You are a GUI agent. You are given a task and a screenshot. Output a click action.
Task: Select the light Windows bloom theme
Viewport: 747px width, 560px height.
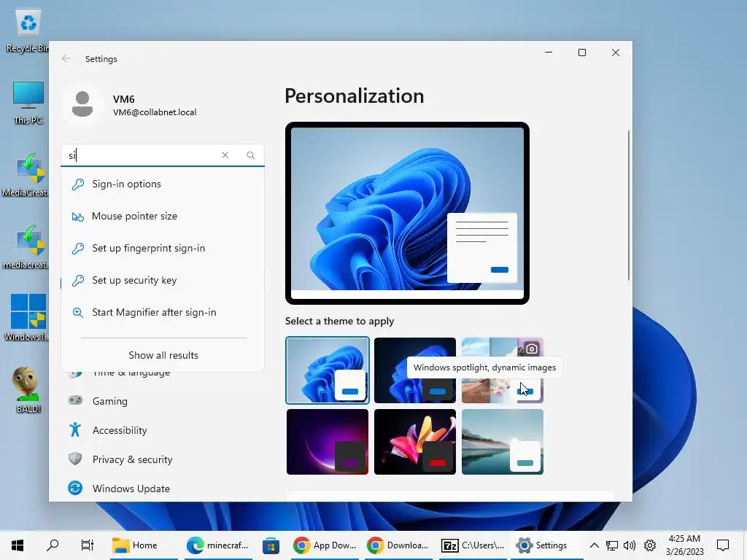click(x=328, y=370)
